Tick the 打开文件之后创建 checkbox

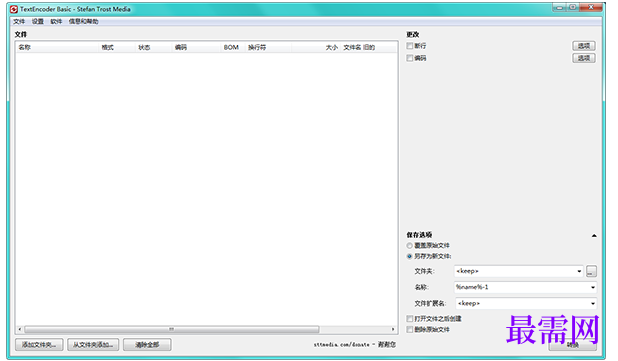click(410, 318)
